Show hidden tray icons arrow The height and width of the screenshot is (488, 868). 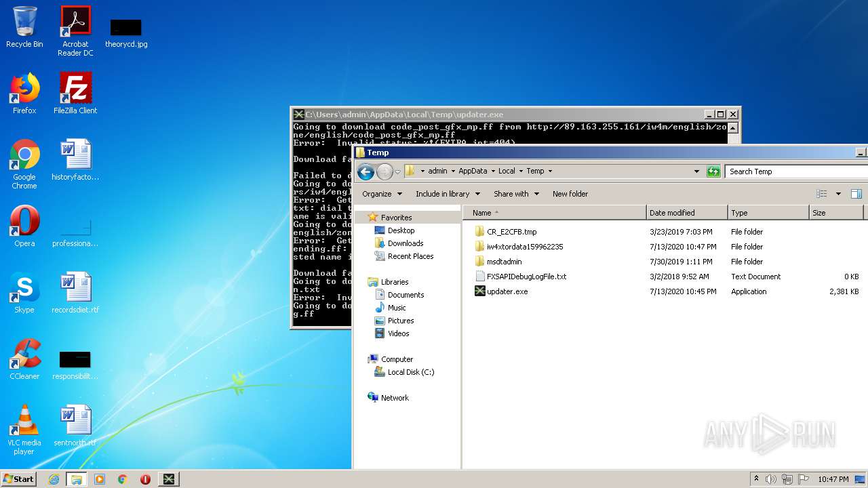tap(756, 479)
